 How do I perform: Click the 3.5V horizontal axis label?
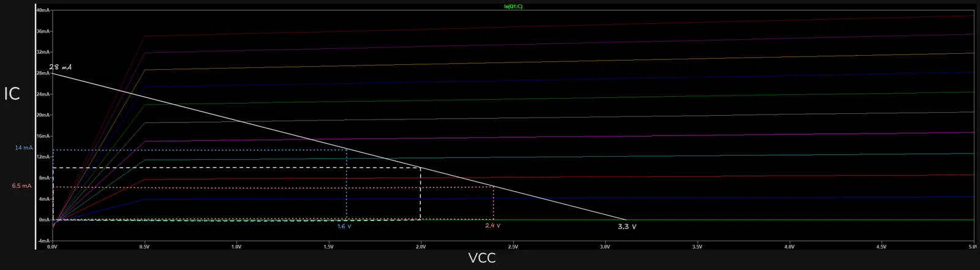pos(697,247)
